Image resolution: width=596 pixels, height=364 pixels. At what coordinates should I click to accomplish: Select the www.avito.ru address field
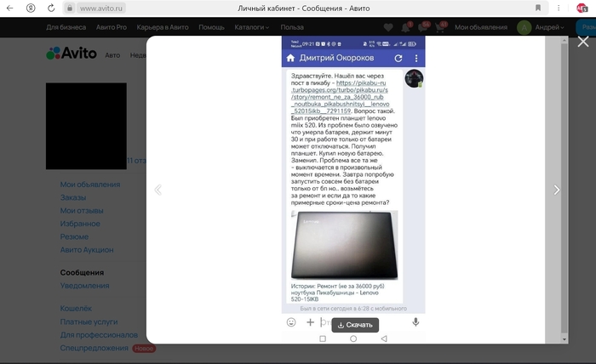coord(101,8)
